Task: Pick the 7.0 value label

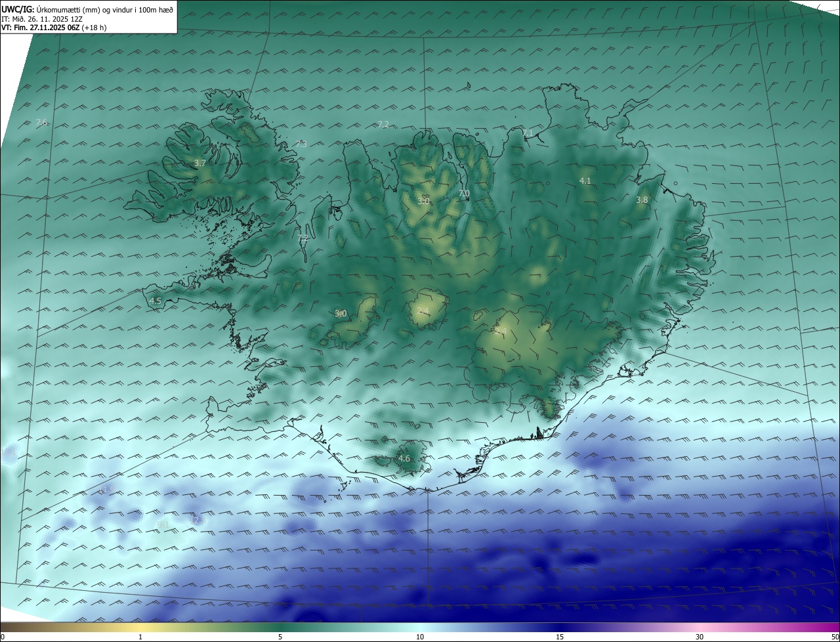Action: pos(463,194)
